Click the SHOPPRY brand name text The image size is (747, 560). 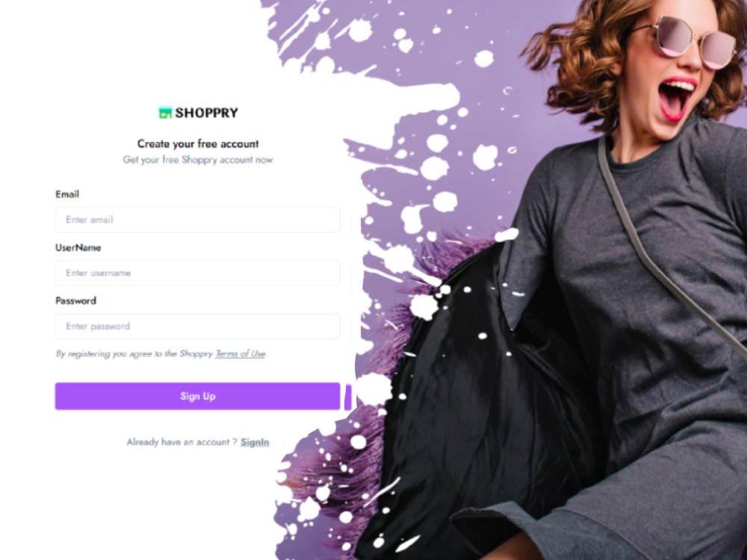click(206, 113)
